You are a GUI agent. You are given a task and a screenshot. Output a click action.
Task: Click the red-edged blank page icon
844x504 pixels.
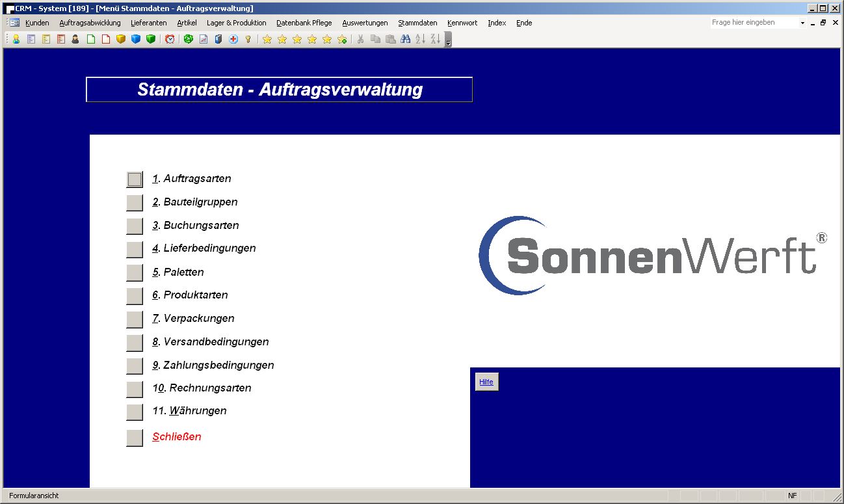point(106,39)
